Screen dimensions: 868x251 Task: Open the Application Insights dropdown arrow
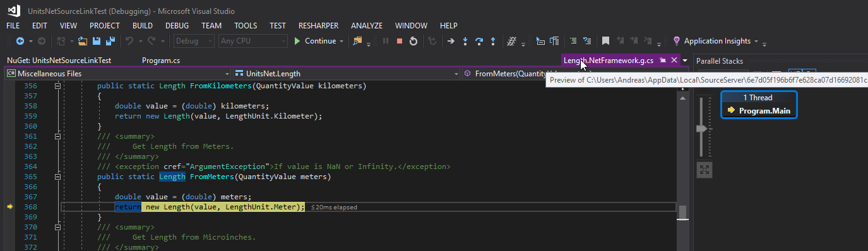click(756, 41)
